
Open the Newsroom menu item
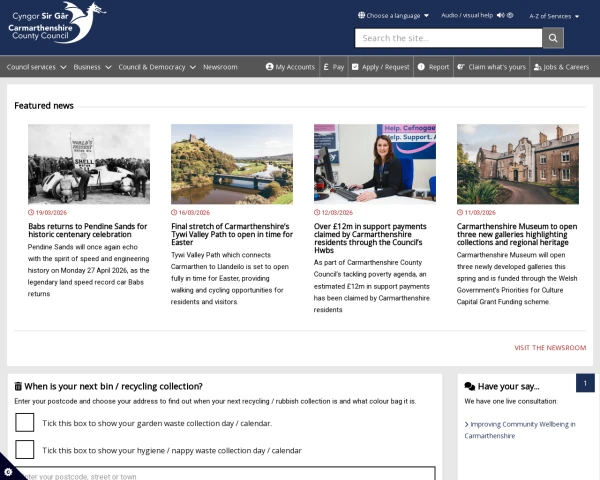[220, 67]
